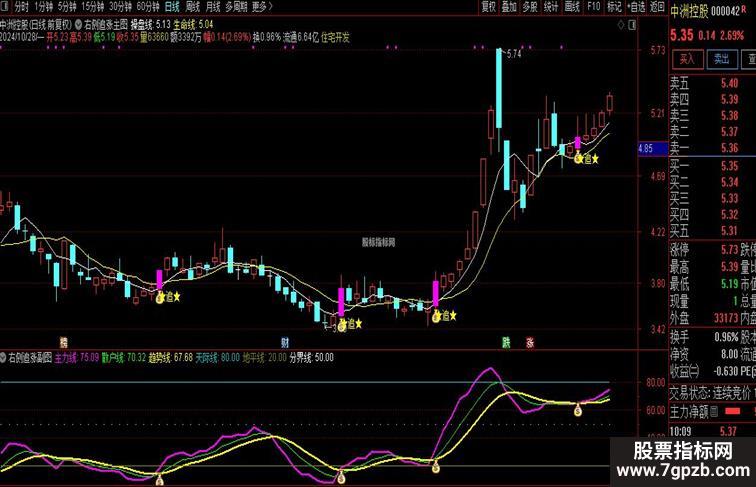
Task: Click the 追 star signal near 5.35 candles
Action: point(586,159)
